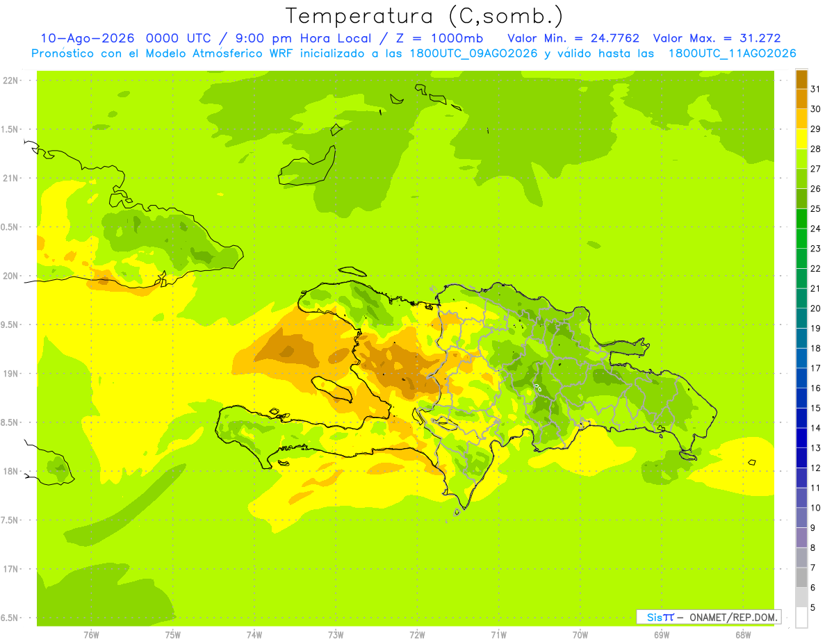
Task: Click the 18N latitude axis label
Action: 12,471
